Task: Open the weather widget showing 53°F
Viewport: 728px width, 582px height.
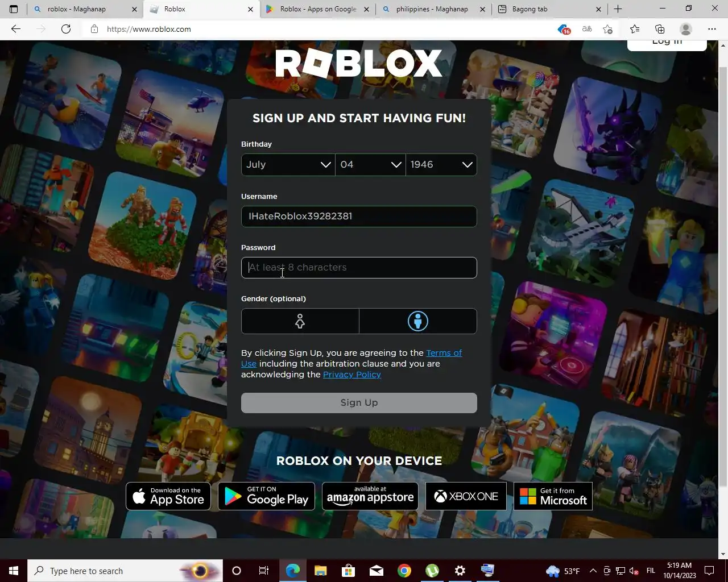Action: [x=563, y=571]
